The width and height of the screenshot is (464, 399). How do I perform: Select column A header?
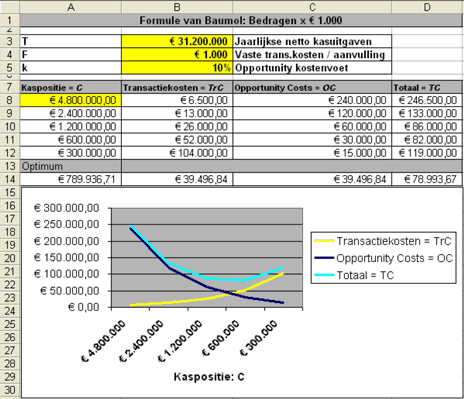[x=71, y=7]
